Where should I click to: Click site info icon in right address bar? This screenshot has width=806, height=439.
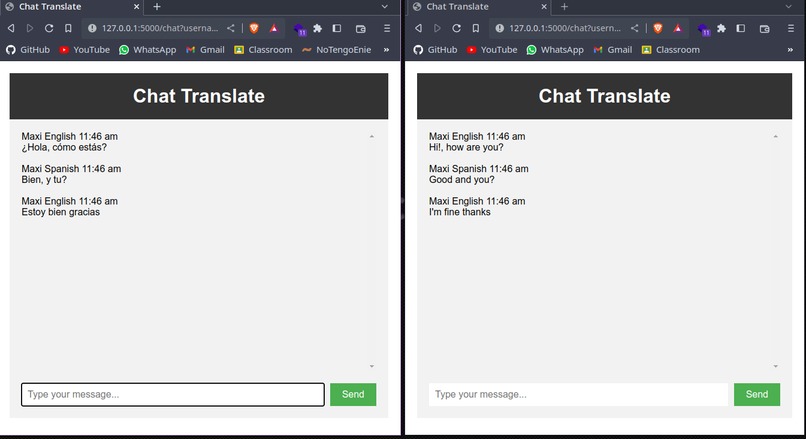click(500, 28)
